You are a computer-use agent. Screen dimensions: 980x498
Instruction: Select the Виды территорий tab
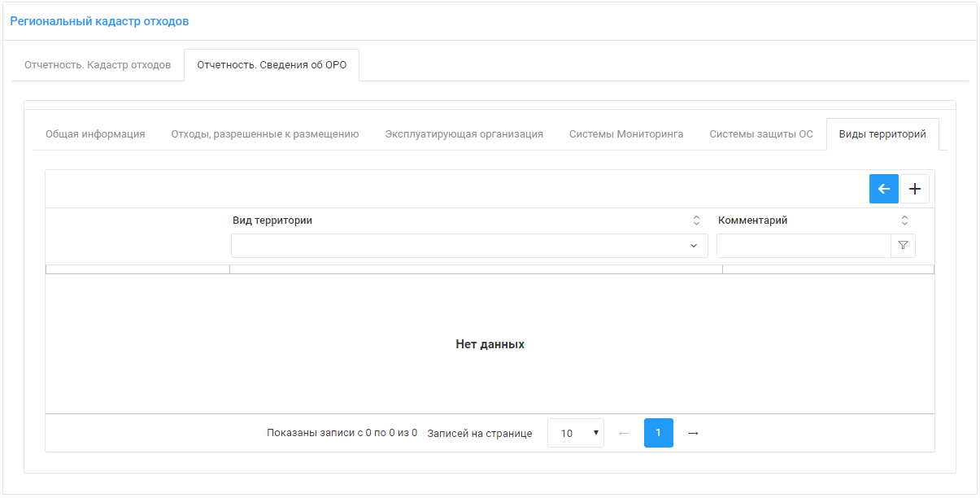pos(882,134)
